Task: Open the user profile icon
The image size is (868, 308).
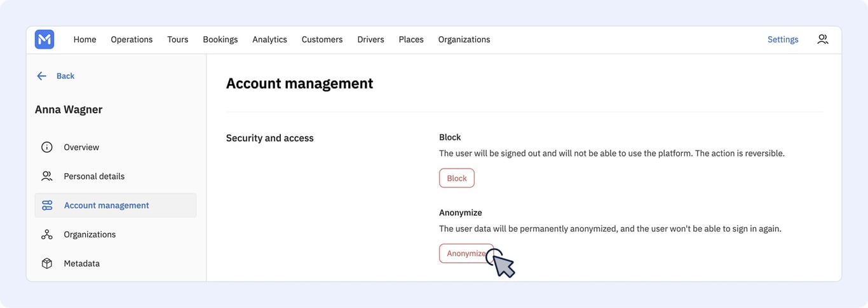Action: point(822,39)
